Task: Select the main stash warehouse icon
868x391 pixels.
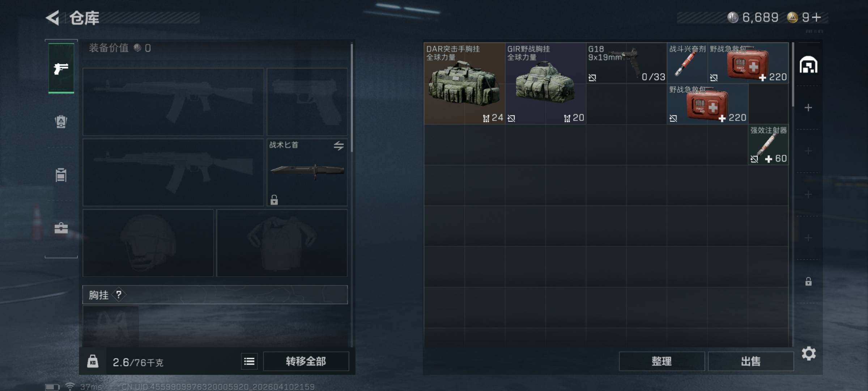Action: pos(808,65)
